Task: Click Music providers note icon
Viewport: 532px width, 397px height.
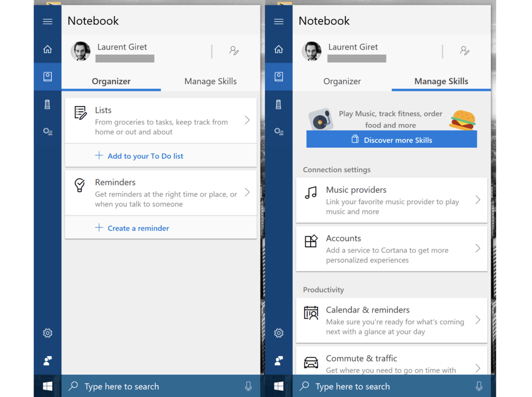Action: tap(311, 193)
